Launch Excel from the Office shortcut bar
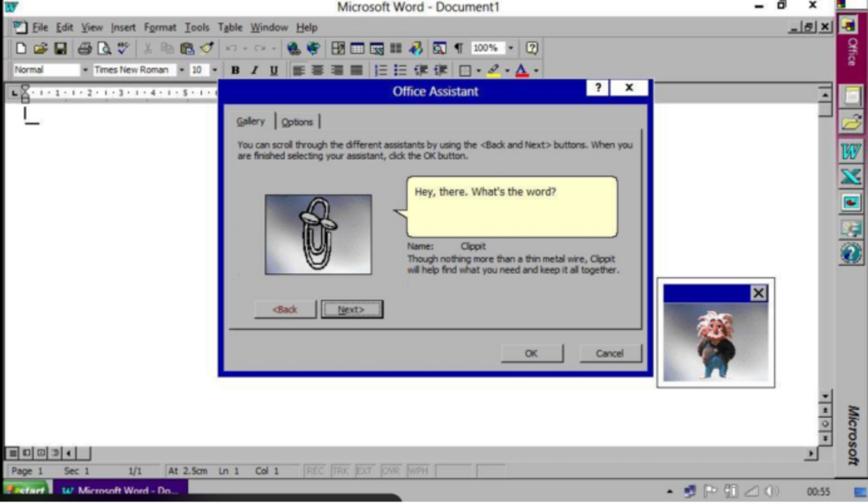868x503 pixels. [851, 176]
